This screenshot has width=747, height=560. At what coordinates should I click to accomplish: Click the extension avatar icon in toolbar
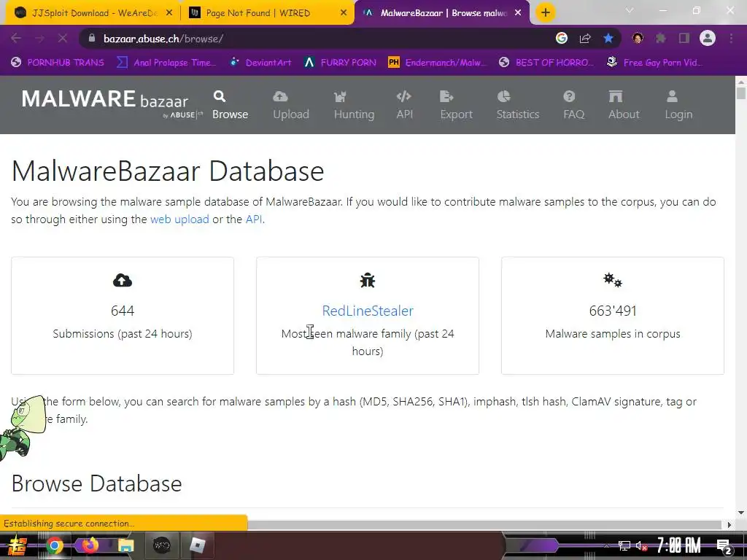click(x=638, y=38)
